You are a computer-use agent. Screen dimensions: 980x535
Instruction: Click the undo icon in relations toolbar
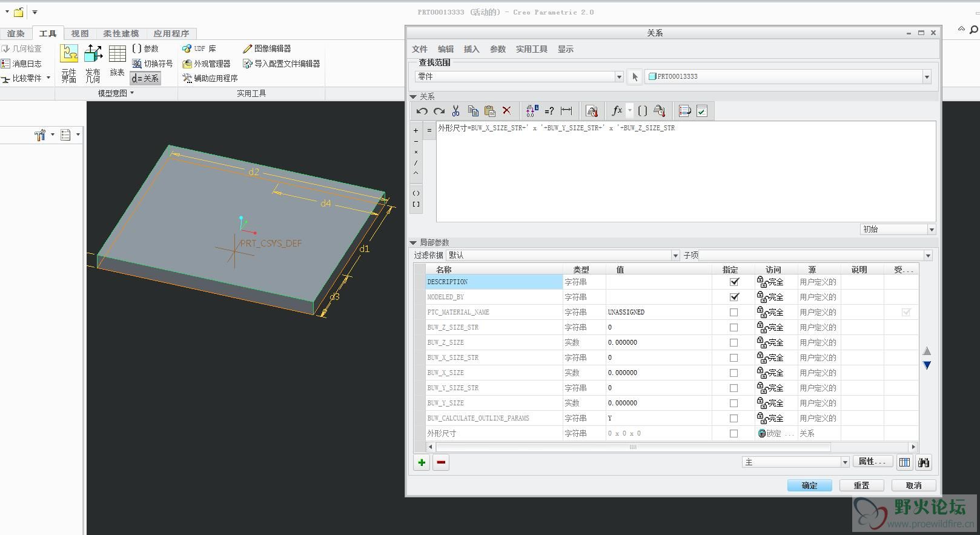[x=422, y=111]
